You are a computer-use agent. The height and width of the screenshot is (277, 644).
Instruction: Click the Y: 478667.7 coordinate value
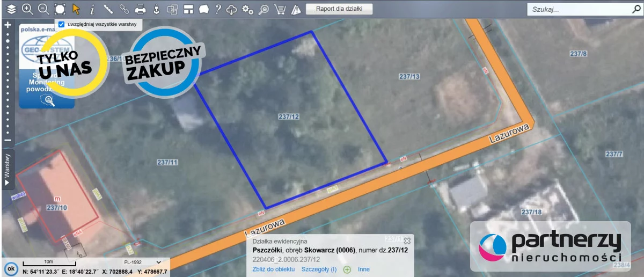152,272
